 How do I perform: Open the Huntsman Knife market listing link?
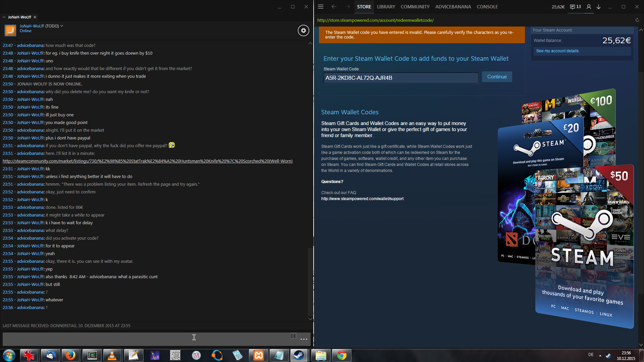coord(148,161)
